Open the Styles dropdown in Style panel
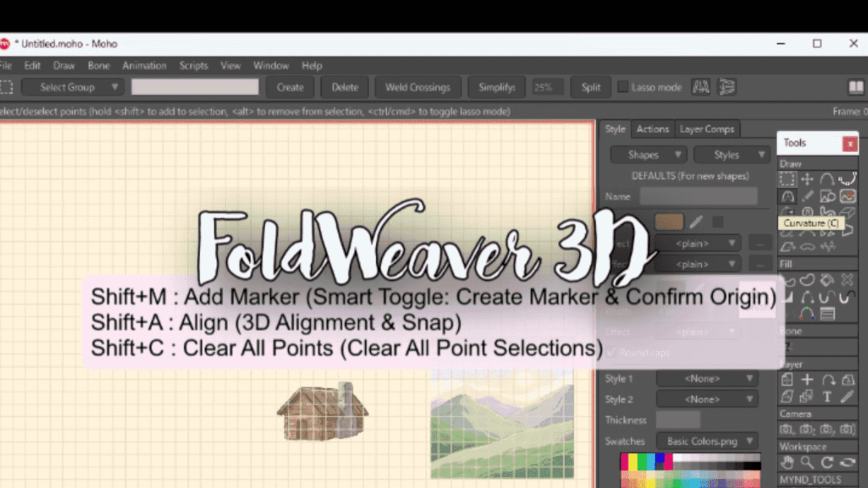Screen dimensions: 868x488 coord(732,155)
